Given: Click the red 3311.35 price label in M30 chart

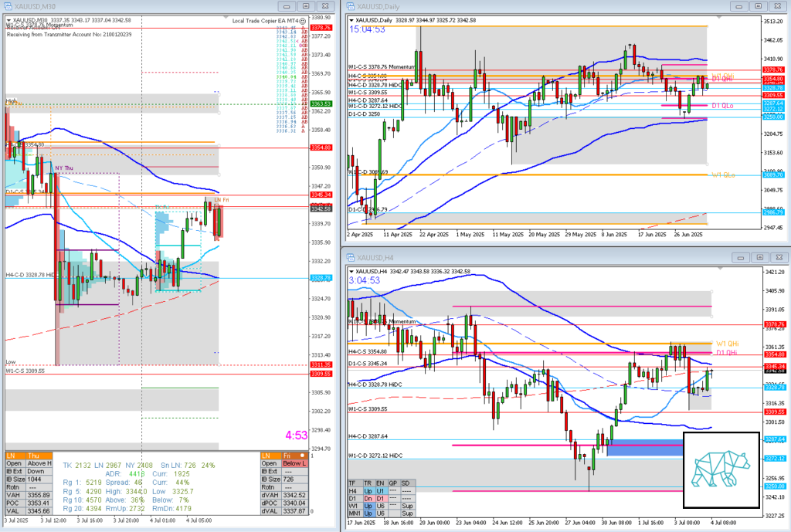Looking at the screenshot, I should (x=321, y=364).
